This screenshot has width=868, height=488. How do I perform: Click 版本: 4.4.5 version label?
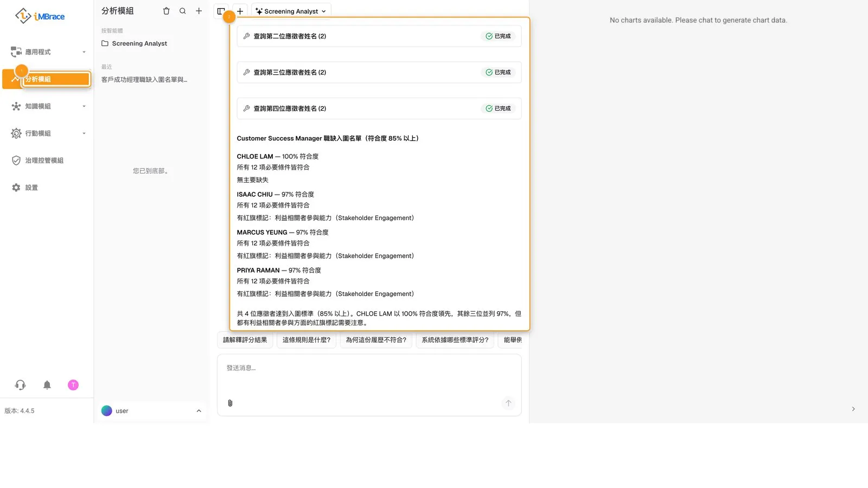(20, 411)
